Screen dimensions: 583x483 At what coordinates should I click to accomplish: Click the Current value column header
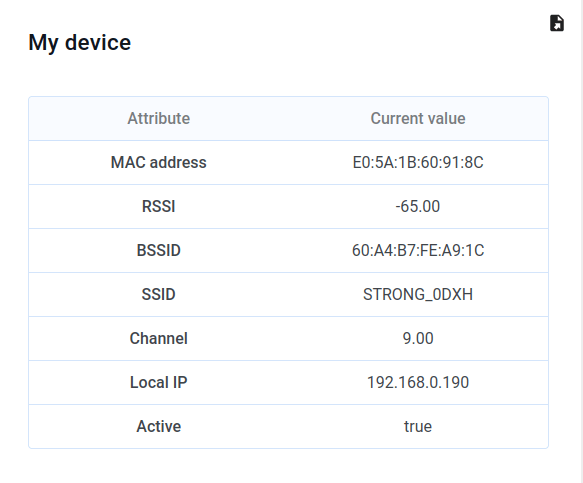(x=418, y=119)
